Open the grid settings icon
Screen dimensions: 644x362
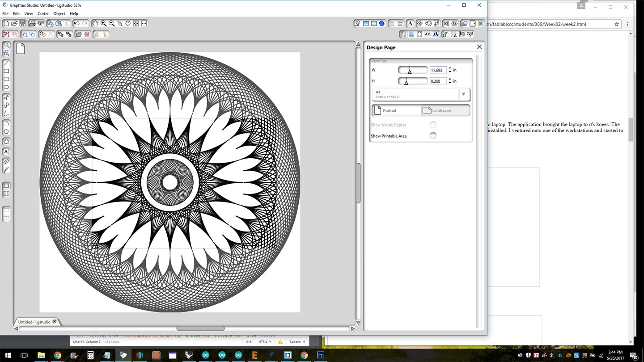click(411, 34)
